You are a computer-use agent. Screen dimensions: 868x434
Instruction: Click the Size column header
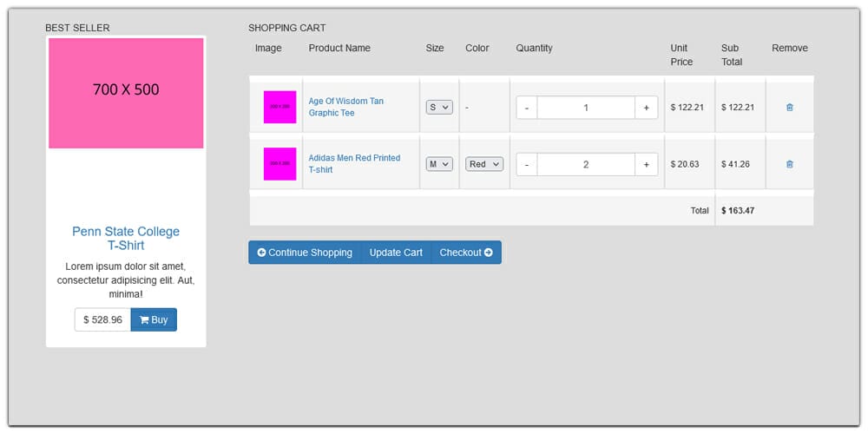coord(435,48)
